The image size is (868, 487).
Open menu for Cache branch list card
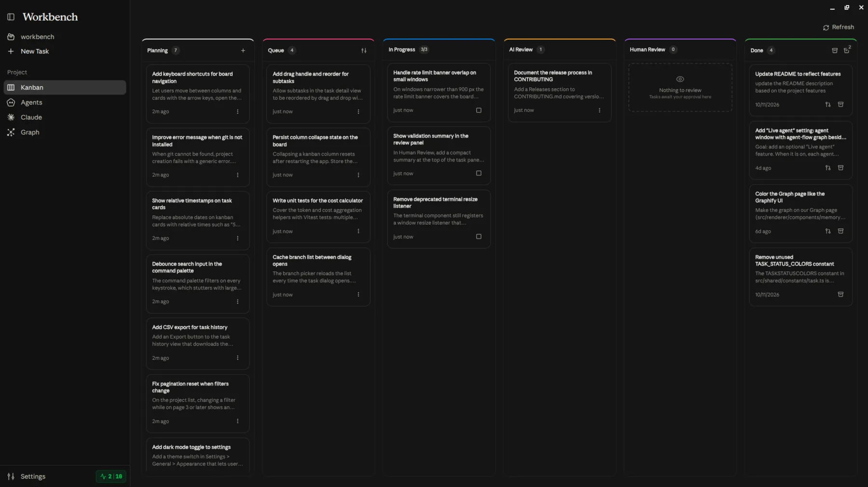coord(358,295)
